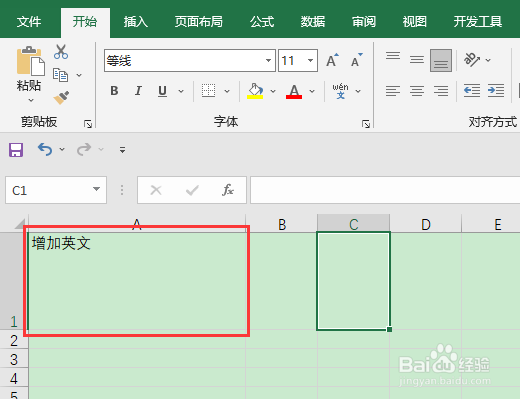
Task: Save the workbook with purple disk icon
Action: click(x=16, y=150)
